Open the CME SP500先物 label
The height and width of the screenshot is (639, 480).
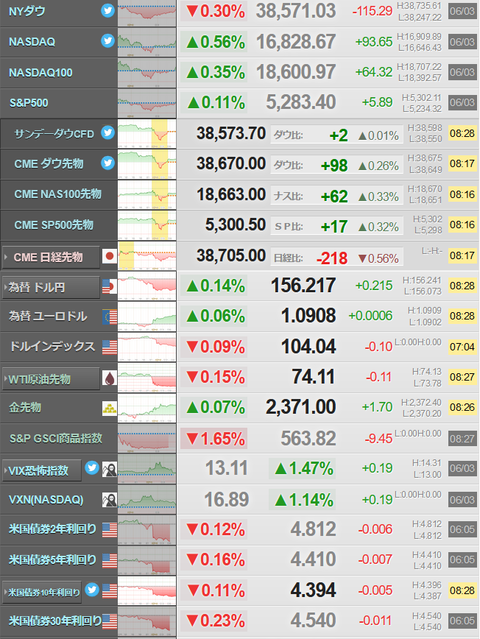point(54,225)
